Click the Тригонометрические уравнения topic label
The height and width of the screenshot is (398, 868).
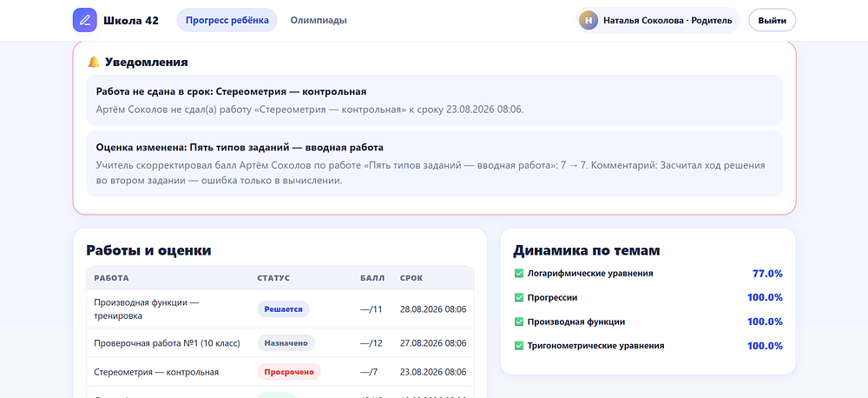595,346
